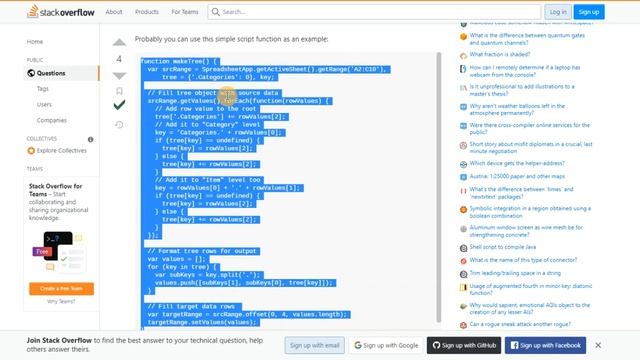Click Create a free Team button
Screen dimensions: 640x360
[61, 289]
